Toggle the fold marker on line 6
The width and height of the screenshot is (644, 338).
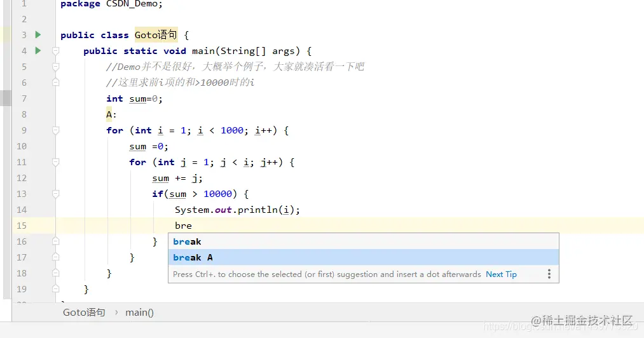pyautogui.click(x=55, y=83)
